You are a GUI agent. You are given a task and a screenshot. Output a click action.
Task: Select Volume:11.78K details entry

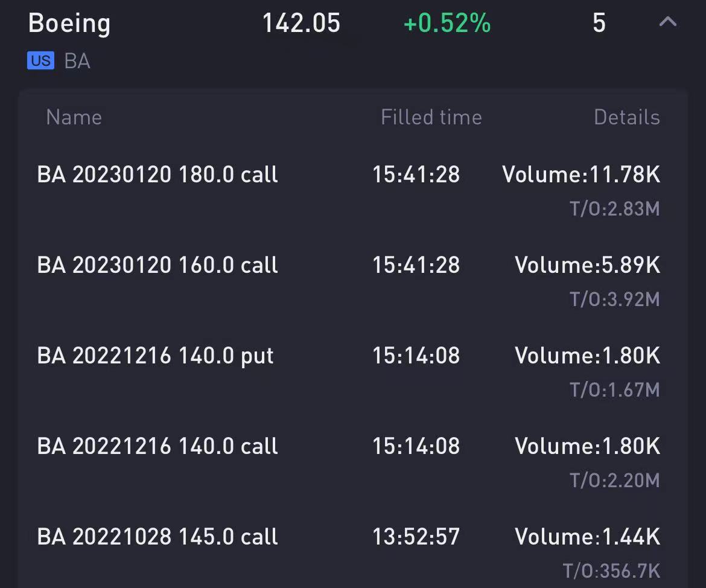click(581, 174)
